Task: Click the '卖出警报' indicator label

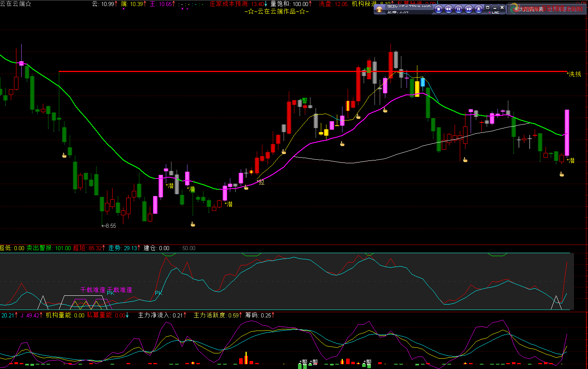Action: tap(40, 248)
